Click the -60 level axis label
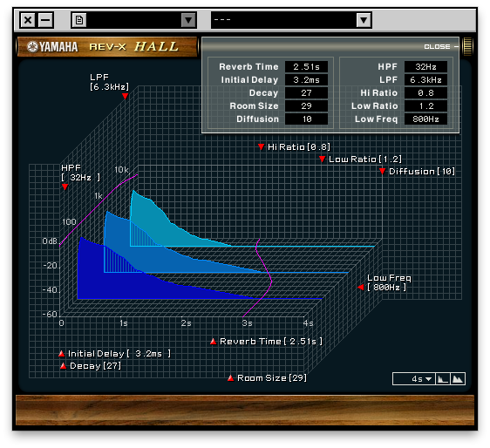This screenshot has height=448, width=490. pyautogui.click(x=50, y=314)
